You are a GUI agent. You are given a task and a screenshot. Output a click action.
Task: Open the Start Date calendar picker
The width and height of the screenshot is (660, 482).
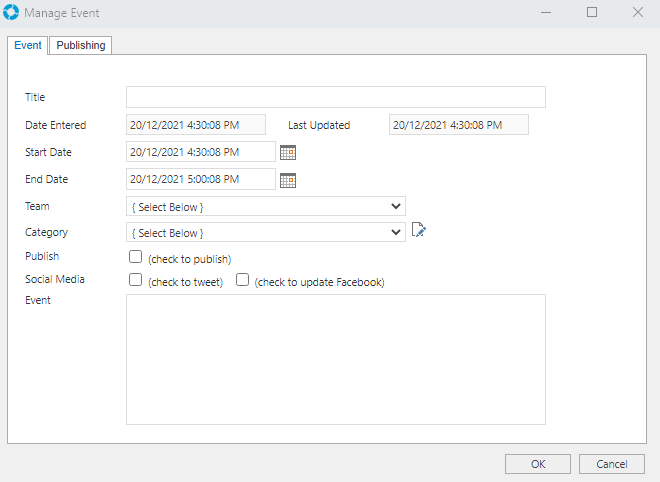point(288,153)
